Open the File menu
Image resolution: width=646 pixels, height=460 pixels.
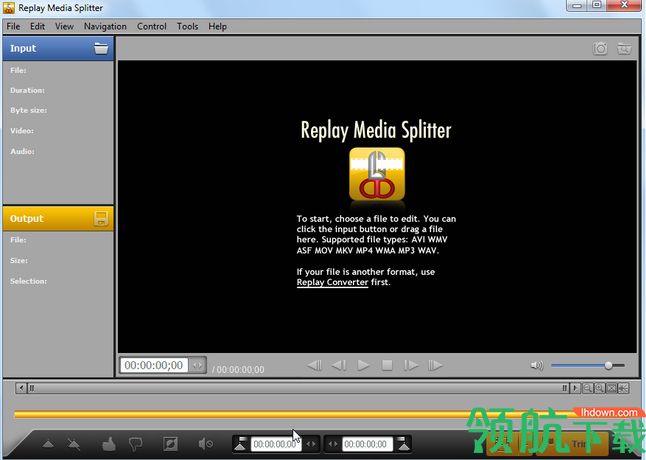pos(13,26)
